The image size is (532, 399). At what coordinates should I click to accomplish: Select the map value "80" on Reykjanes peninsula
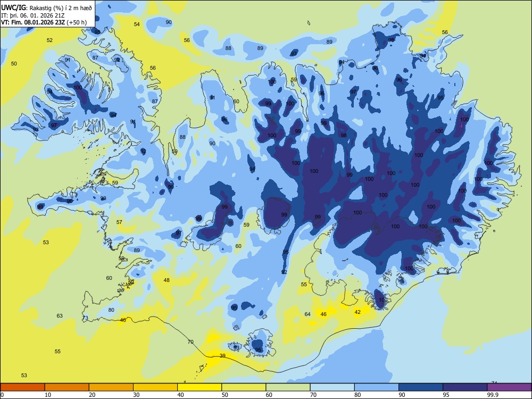(111, 310)
